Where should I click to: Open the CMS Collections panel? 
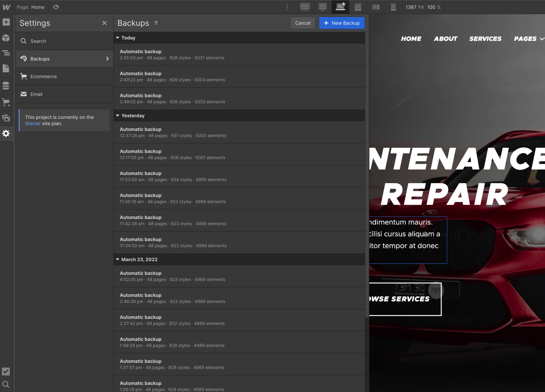coord(6,85)
